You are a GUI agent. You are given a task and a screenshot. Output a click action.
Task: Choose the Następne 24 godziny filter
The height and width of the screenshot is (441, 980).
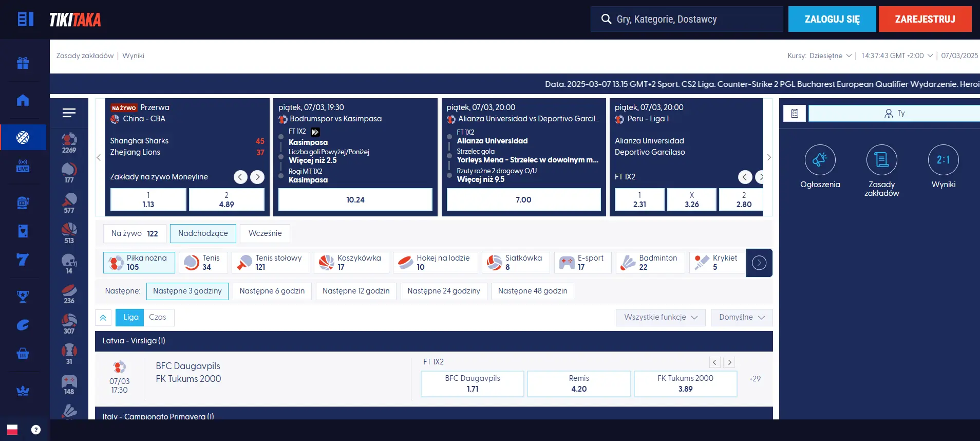click(x=443, y=291)
